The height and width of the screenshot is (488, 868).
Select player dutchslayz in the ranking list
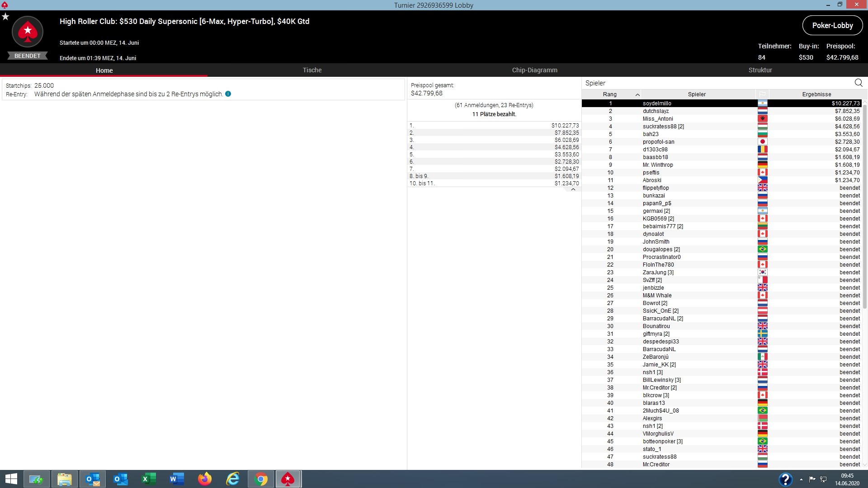pyautogui.click(x=656, y=111)
